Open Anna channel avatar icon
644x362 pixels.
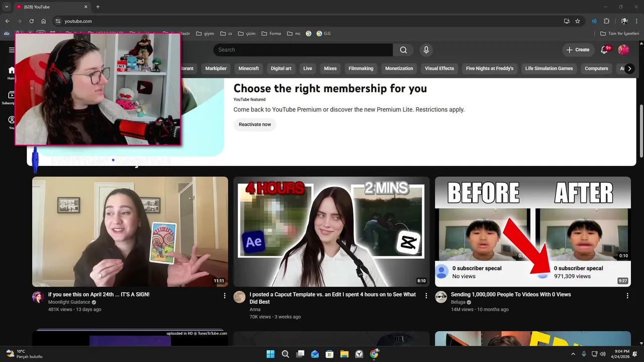click(239, 297)
